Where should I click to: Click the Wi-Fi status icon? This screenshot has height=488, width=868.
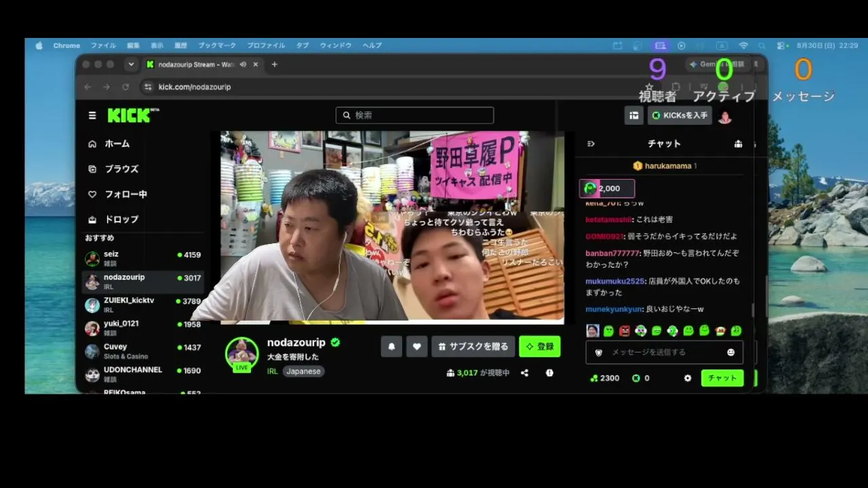[743, 45]
